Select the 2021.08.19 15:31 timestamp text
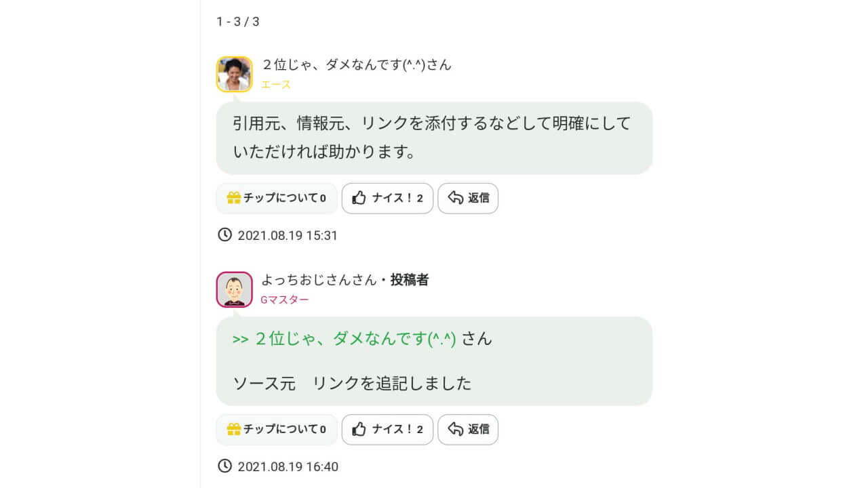 [288, 236]
